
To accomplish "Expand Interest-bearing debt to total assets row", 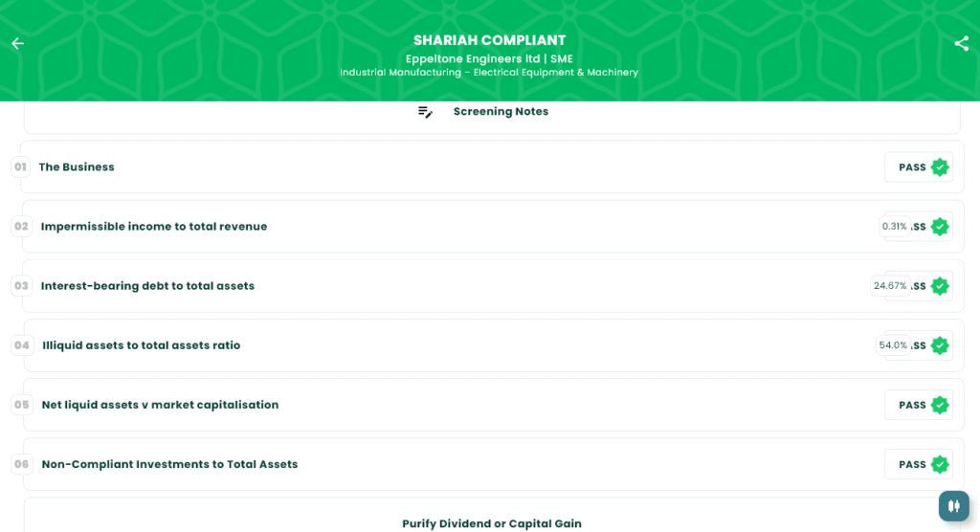I will click(493, 286).
